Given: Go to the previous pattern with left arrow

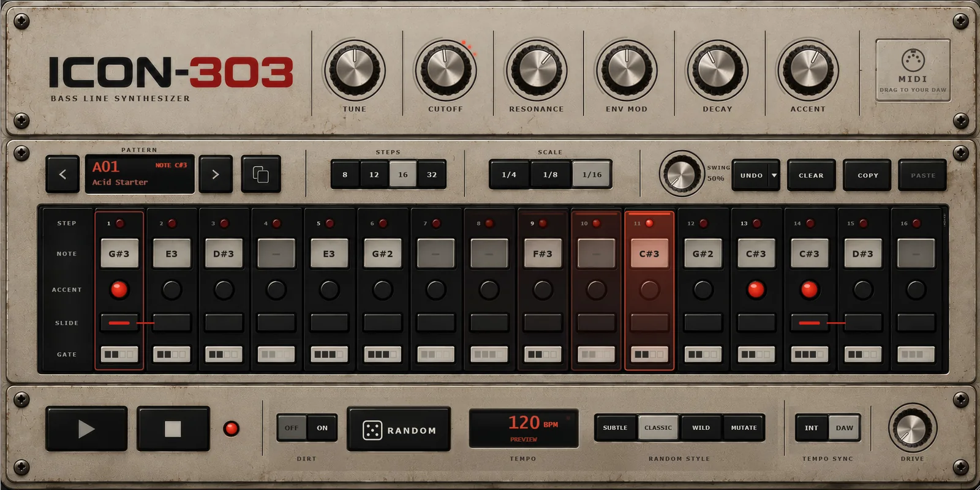Looking at the screenshot, I should 62,175.
